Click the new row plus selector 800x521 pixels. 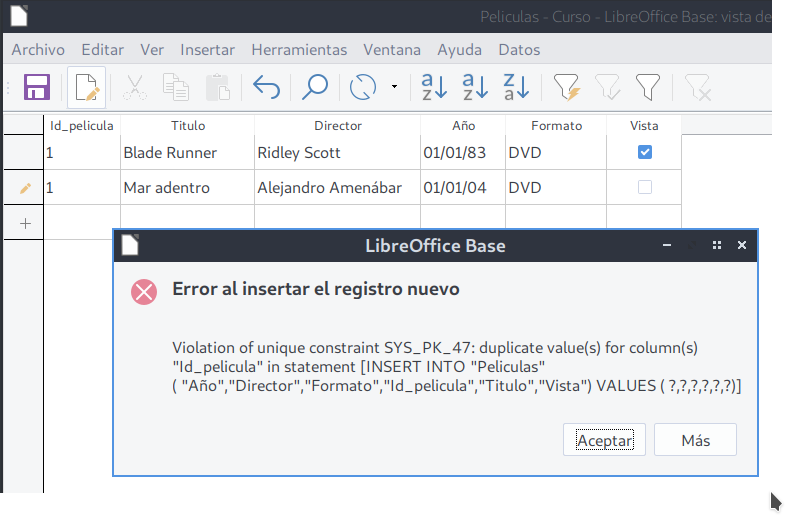coord(25,223)
